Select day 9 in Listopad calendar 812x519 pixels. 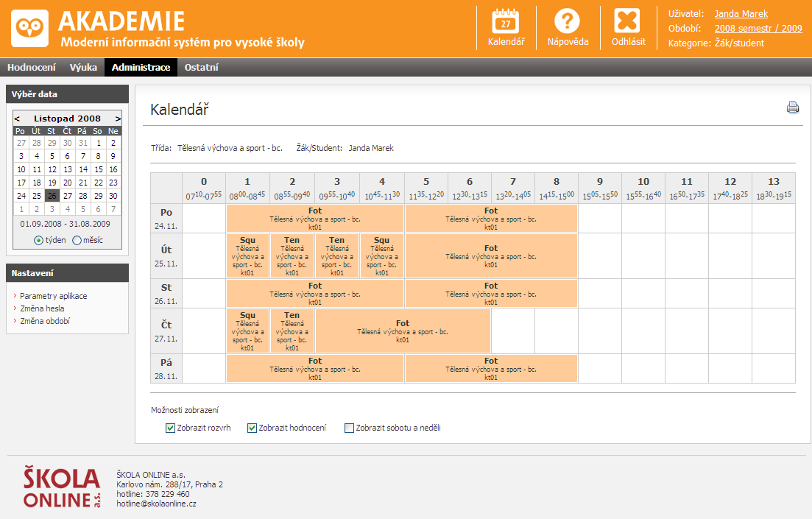pyautogui.click(x=113, y=156)
